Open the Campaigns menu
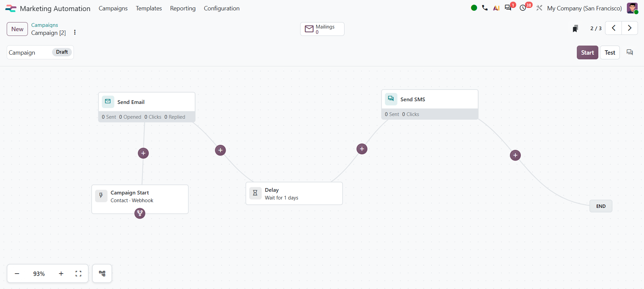Image resolution: width=644 pixels, height=289 pixels. tap(113, 8)
